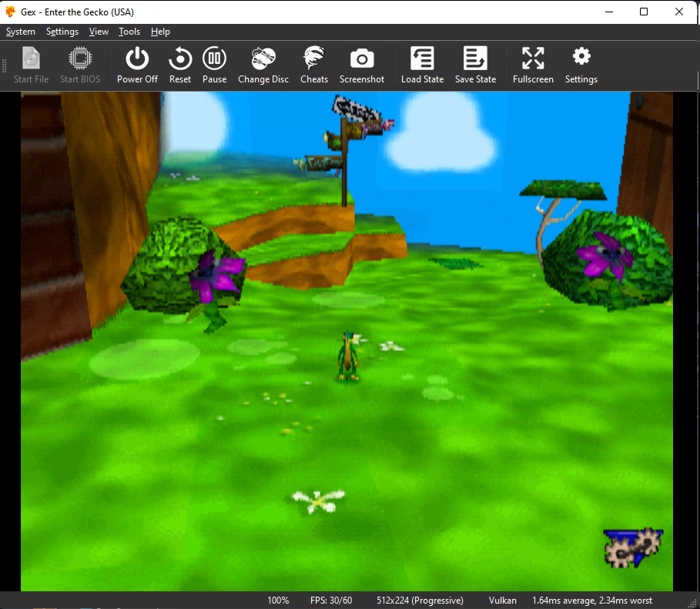Open the Tools menu

129,32
